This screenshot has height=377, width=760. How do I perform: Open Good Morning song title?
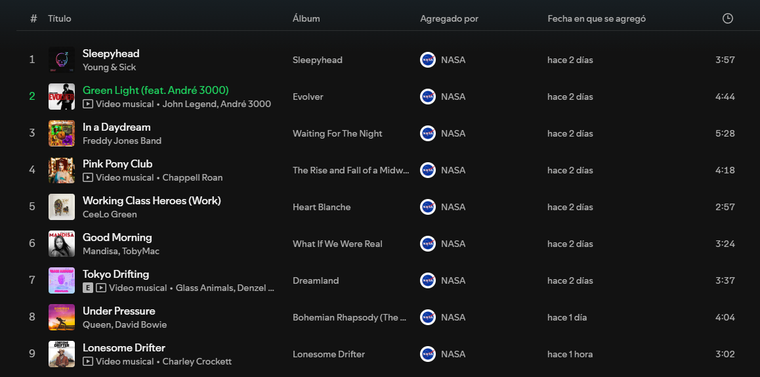117,237
